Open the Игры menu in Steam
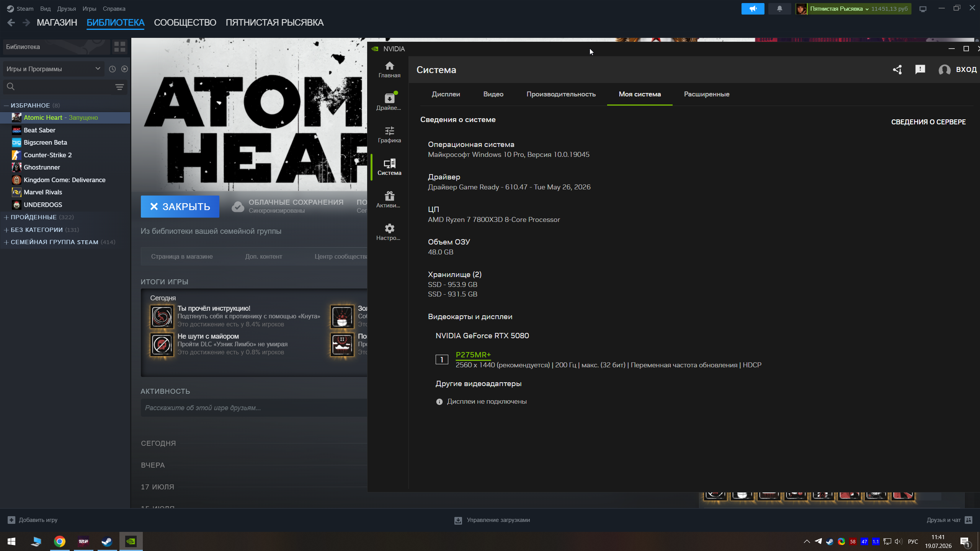This screenshot has height=551, width=980. point(89,9)
